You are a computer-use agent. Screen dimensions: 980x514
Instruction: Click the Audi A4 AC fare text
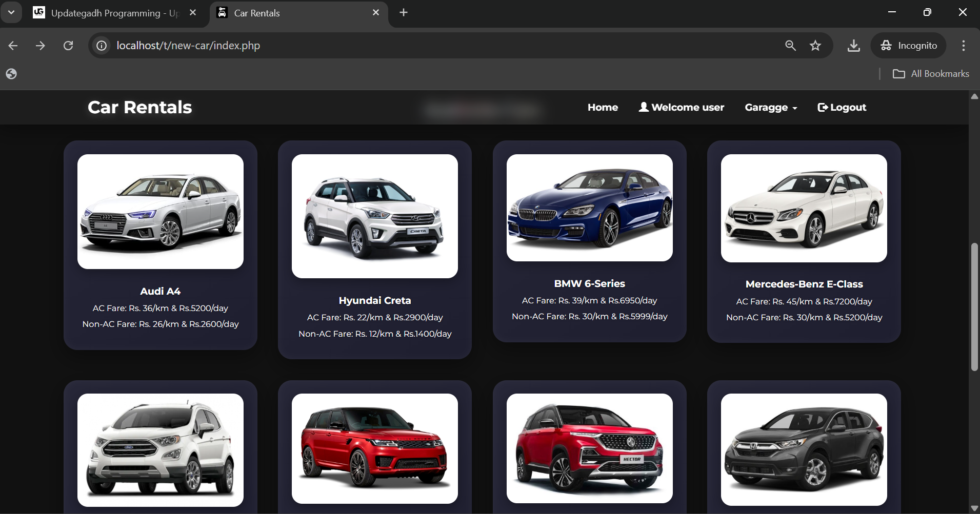point(161,308)
